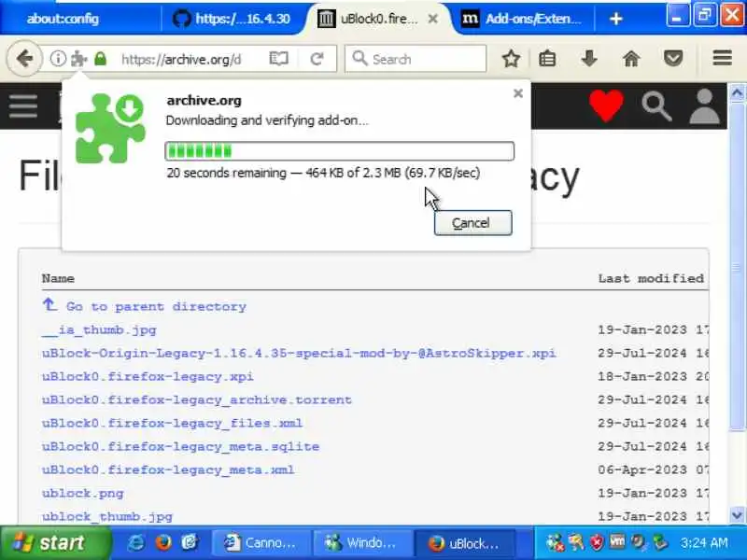
Task: Open the archive.org user account icon
Action: 705,106
